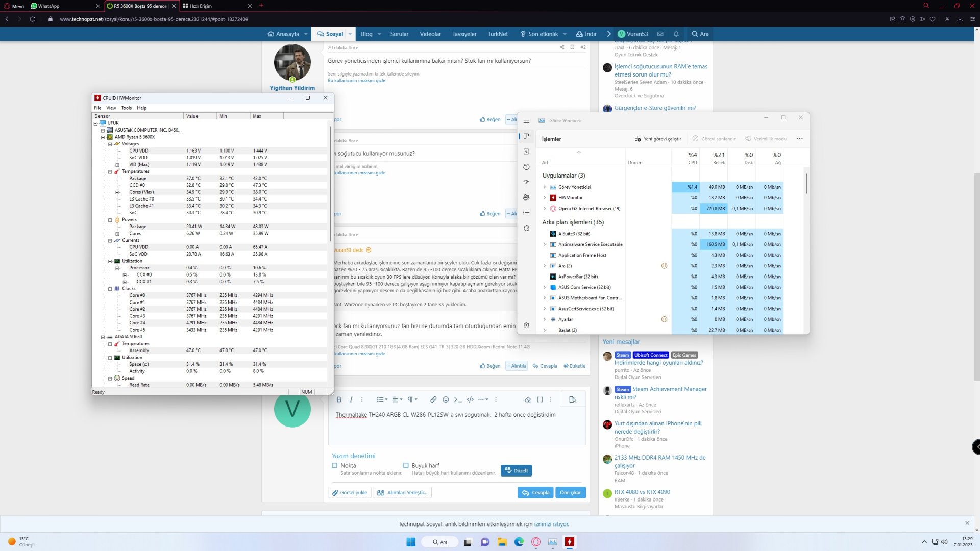Expand Opera GX Internet Browser process group
980x551 pixels.
pos(545,209)
